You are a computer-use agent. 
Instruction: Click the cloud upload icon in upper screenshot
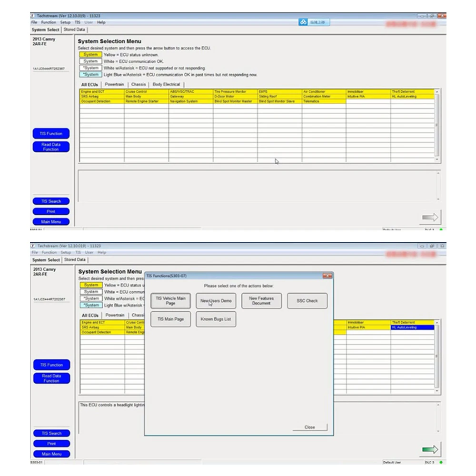coord(303,22)
